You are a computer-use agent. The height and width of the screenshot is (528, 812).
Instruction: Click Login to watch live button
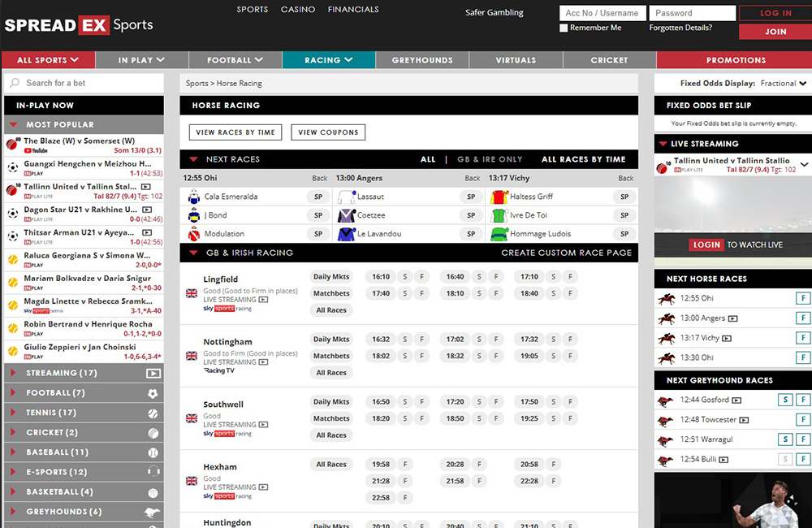click(x=706, y=245)
